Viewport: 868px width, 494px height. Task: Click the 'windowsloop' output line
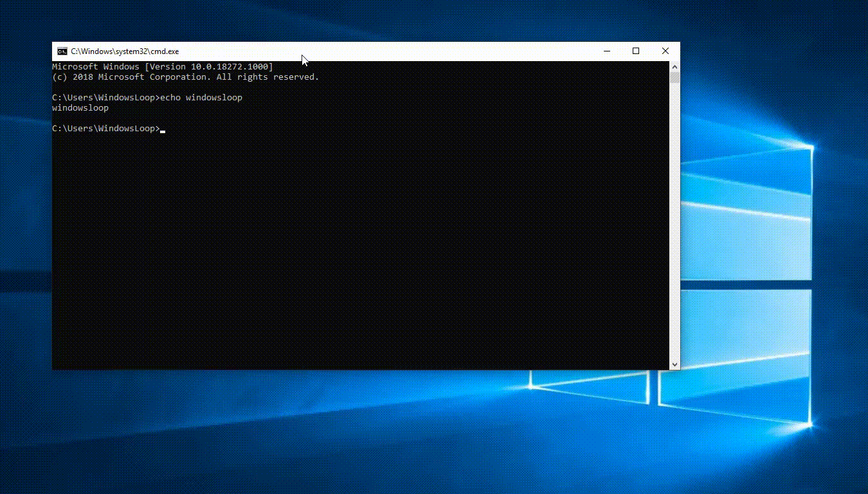point(80,108)
